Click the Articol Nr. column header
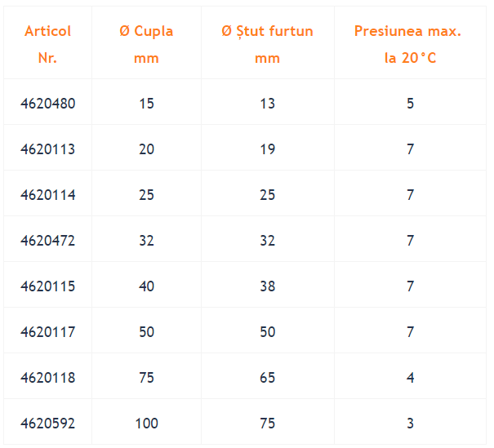Viewport: 494px width, 448px height. pos(47,44)
